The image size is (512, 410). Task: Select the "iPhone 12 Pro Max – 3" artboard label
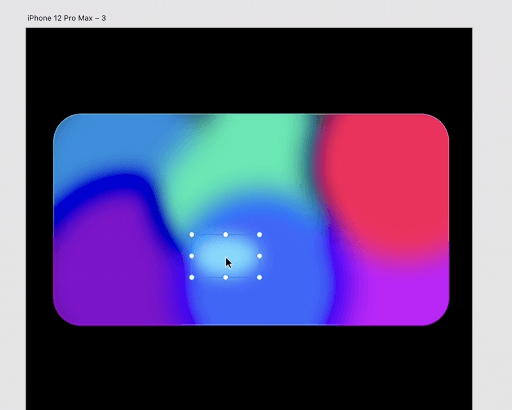click(67, 18)
